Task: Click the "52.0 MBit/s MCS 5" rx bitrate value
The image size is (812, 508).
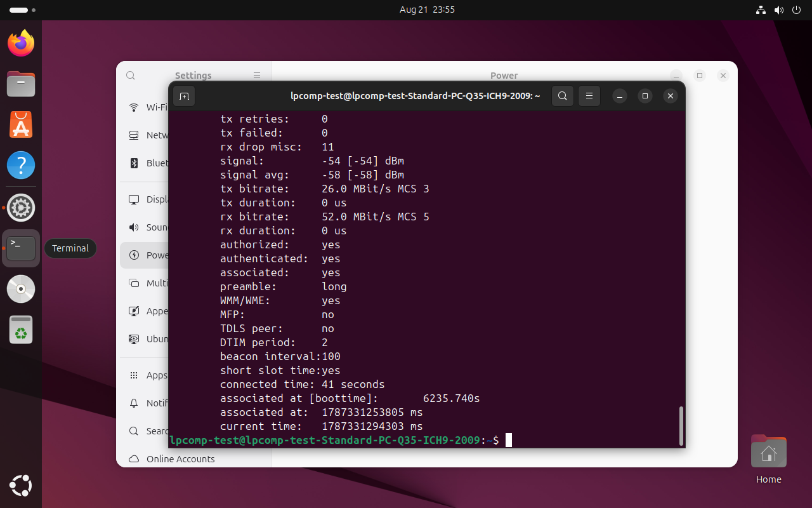Action: tap(376, 217)
